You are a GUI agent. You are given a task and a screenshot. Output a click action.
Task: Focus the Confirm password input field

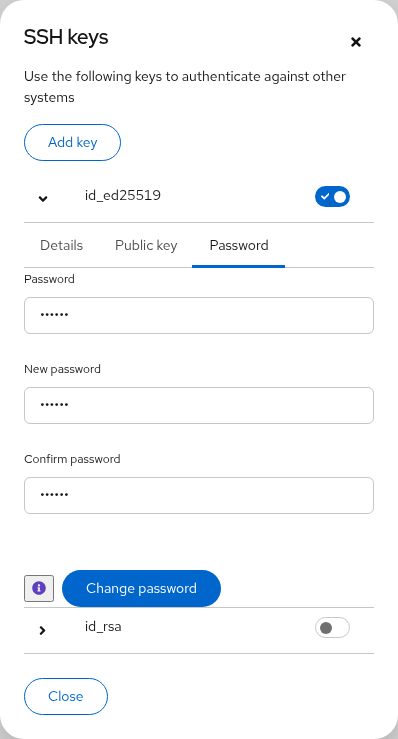[199, 495]
